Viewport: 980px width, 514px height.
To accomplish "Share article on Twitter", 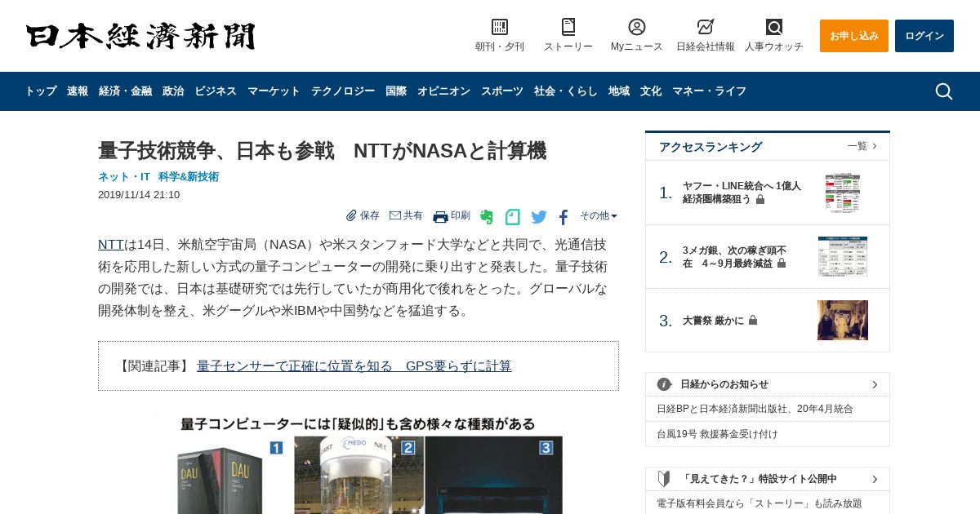I will 539,217.
